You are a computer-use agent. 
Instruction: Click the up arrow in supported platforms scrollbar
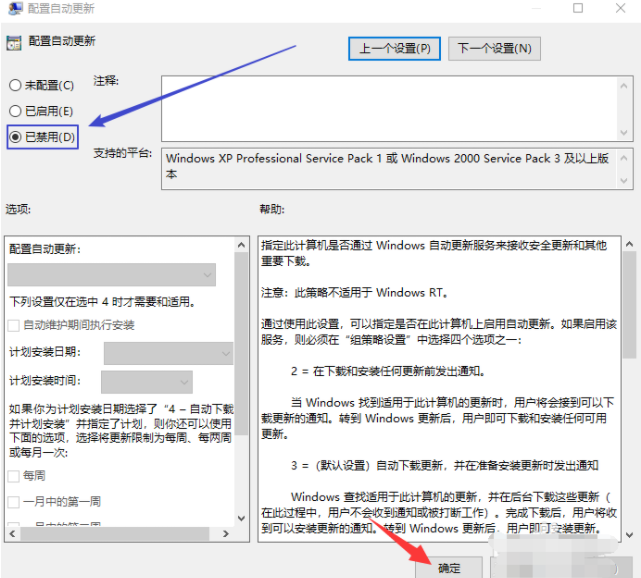(625, 158)
